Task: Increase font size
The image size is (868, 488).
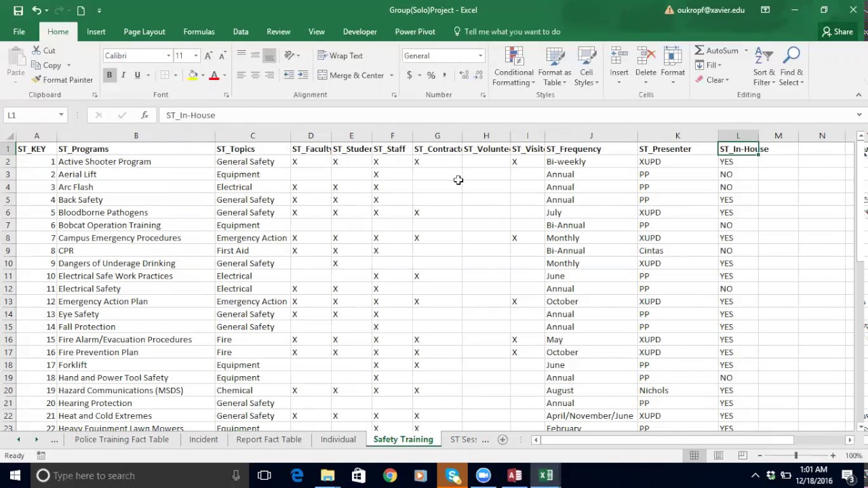Action: [x=209, y=56]
